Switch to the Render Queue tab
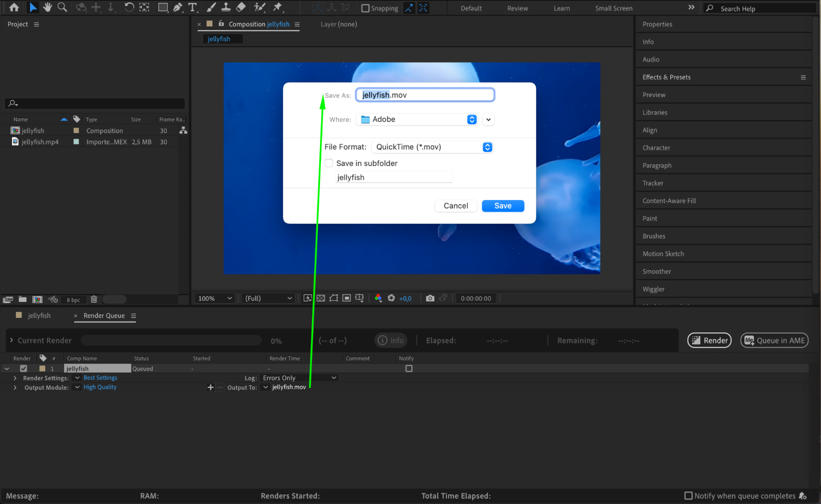 pos(104,315)
